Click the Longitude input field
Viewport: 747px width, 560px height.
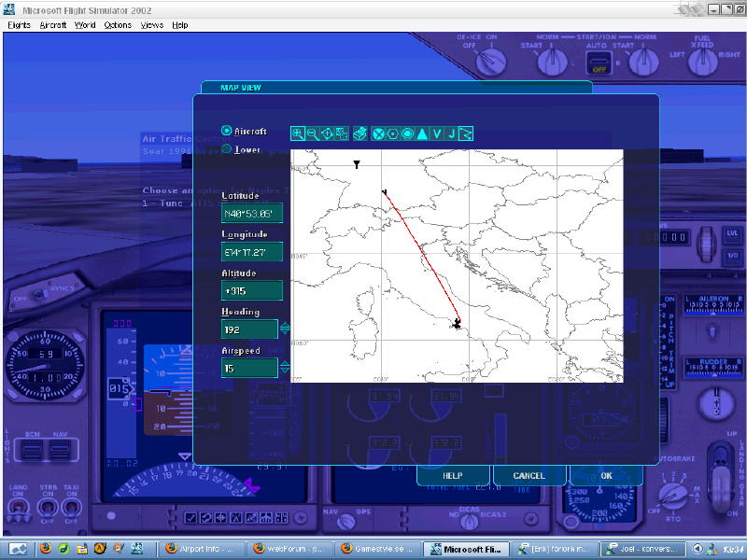(x=252, y=252)
